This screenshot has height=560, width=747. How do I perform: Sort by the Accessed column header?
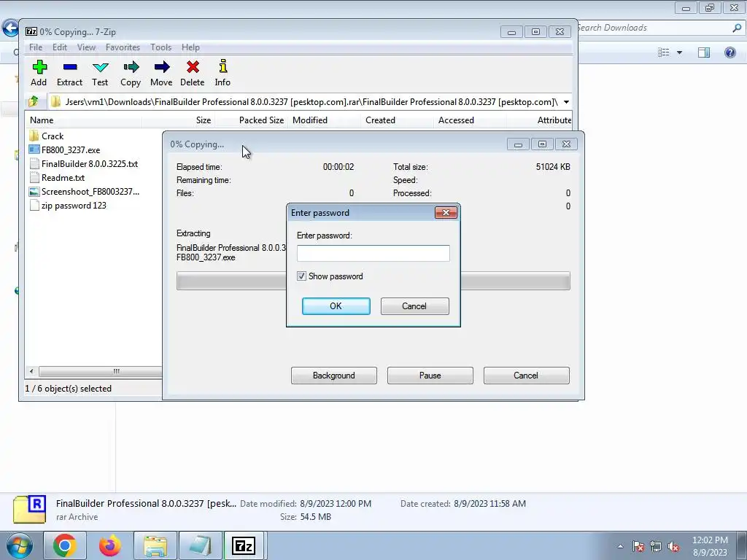pos(470,120)
